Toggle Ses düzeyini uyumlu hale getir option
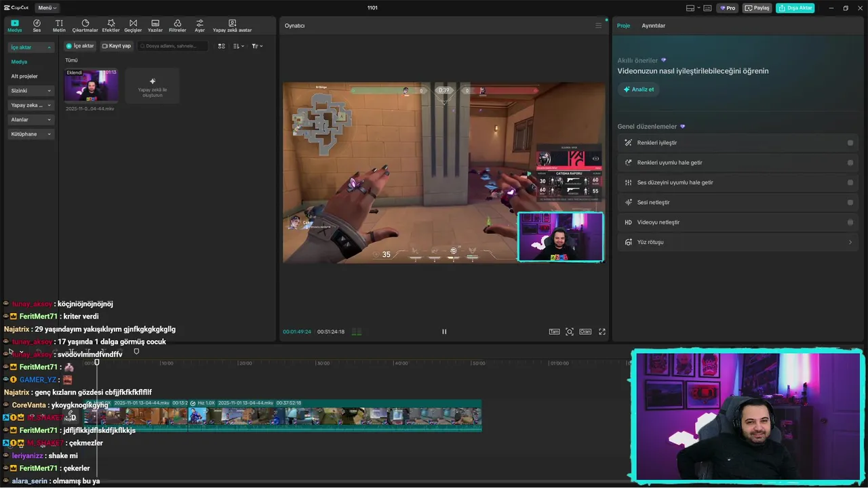Image resolution: width=868 pixels, height=488 pixels. click(x=850, y=182)
